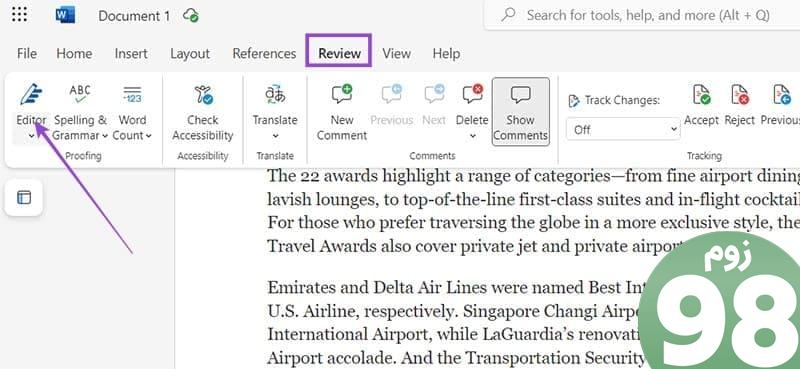Open the Help tab

446,54
